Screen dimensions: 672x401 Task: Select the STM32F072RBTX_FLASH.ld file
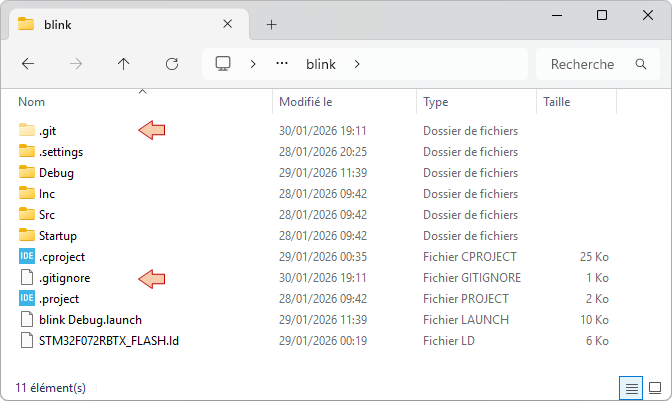coord(109,341)
